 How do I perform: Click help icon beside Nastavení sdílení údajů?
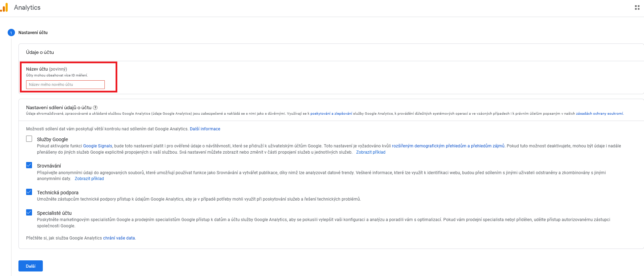tap(95, 108)
